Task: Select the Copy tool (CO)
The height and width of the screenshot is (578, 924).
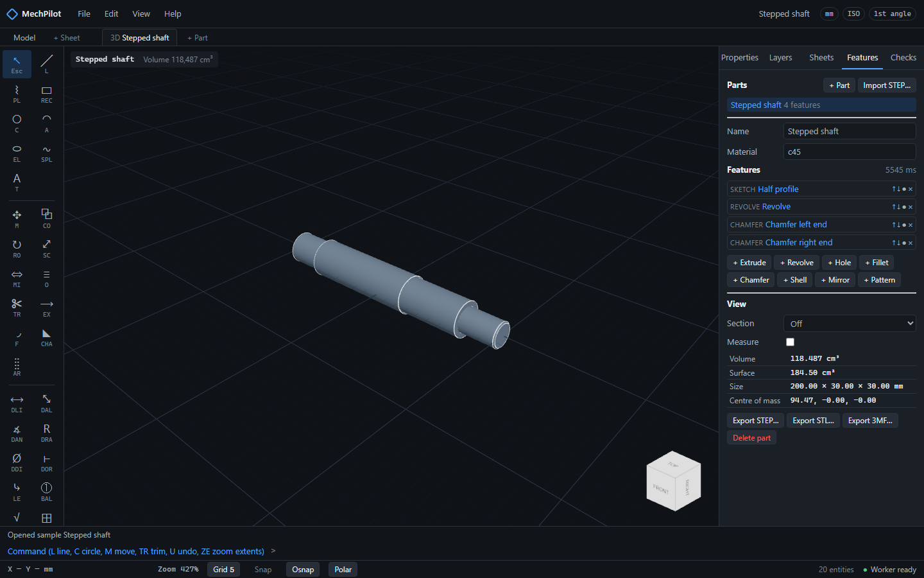Action: click(x=46, y=219)
